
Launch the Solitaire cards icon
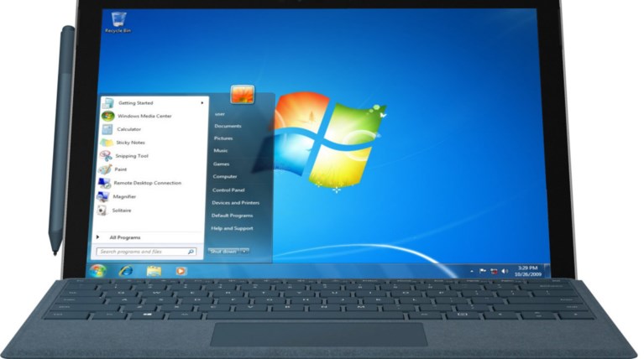coord(102,211)
